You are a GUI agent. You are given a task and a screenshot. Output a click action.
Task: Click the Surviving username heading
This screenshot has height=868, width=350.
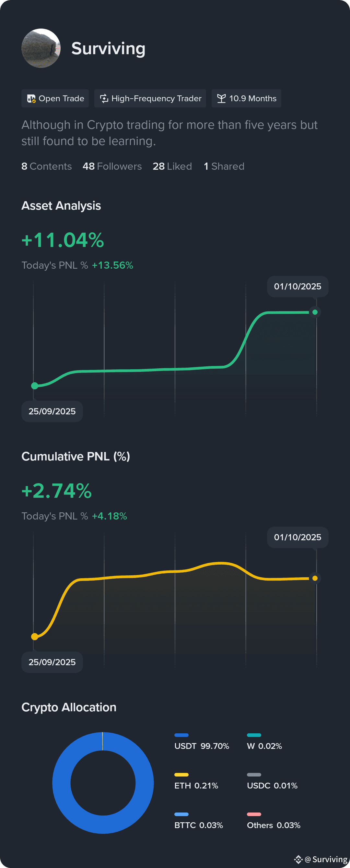108,49
